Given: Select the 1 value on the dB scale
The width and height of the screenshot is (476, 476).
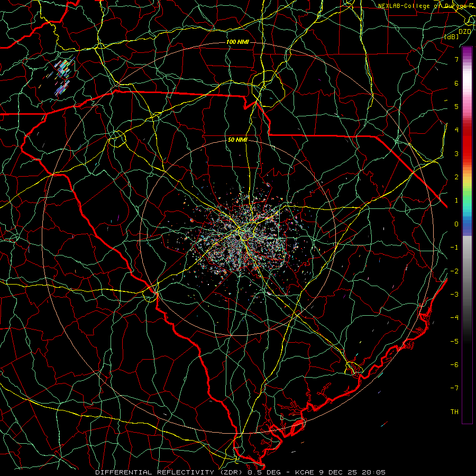Looking at the screenshot, I should (x=456, y=200).
